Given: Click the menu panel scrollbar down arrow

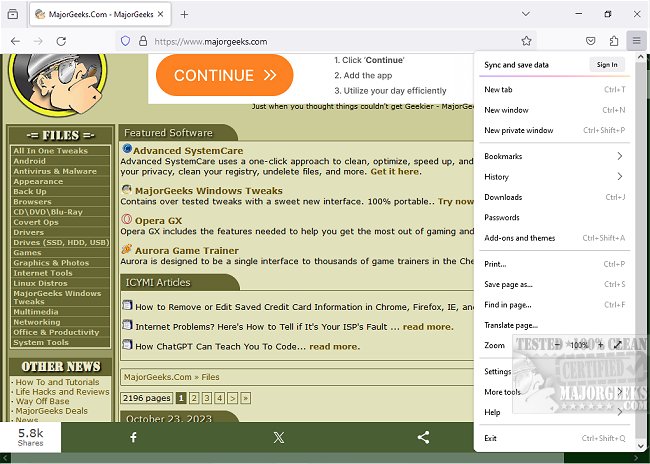Looking at the screenshot, I should coord(641,446).
